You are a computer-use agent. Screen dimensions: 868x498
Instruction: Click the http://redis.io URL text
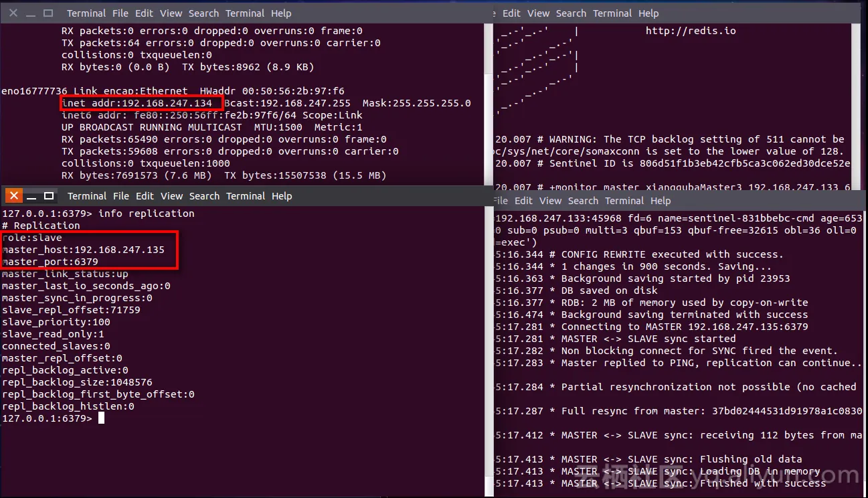tap(691, 31)
